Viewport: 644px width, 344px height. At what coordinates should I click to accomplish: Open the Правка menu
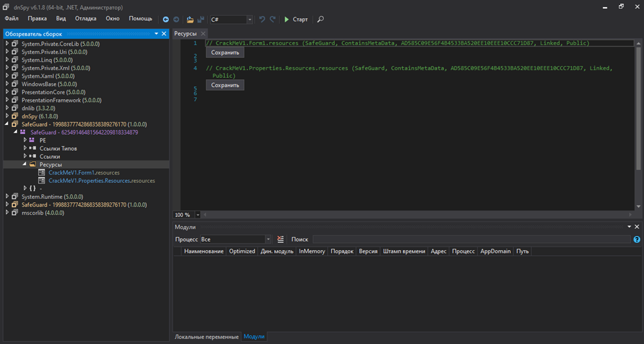(x=37, y=19)
